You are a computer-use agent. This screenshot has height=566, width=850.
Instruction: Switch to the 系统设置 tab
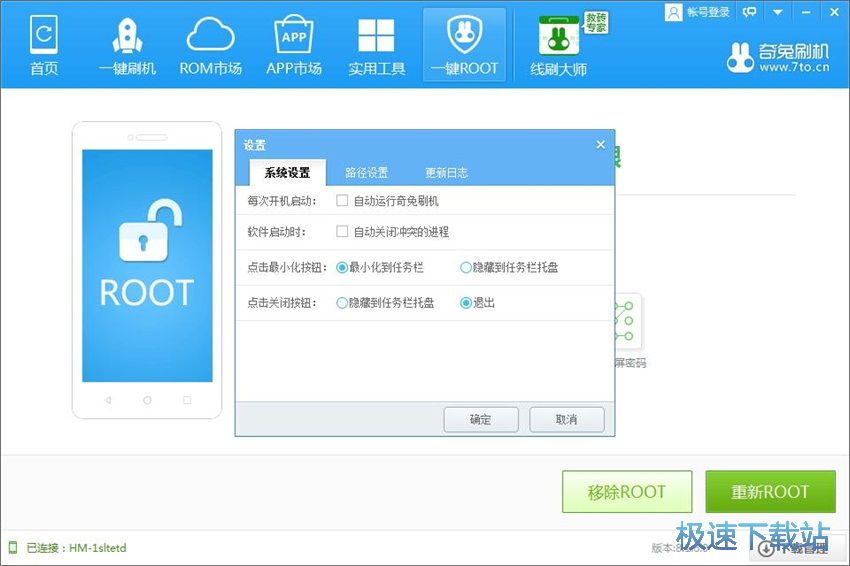click(x=287, y=173)
